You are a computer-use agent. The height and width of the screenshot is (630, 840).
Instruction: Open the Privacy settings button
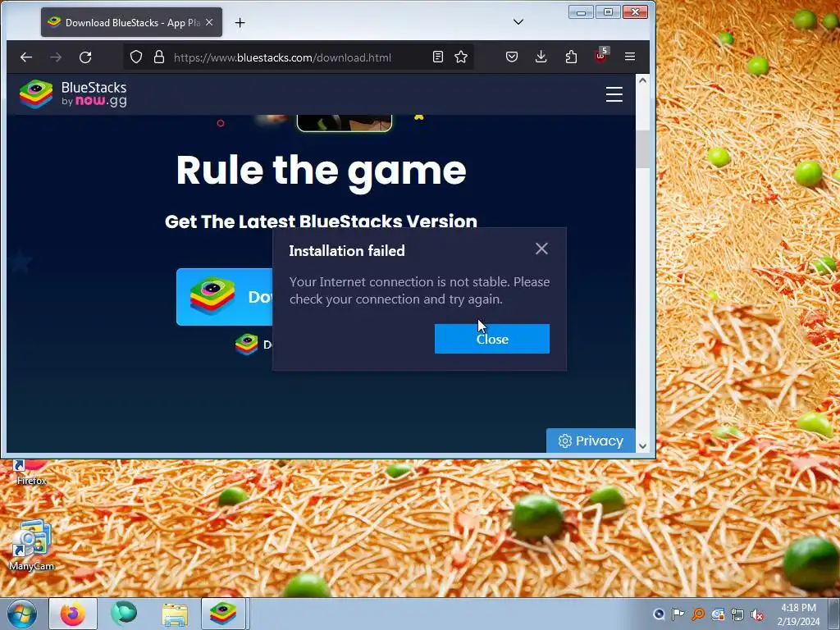[591, 441]
